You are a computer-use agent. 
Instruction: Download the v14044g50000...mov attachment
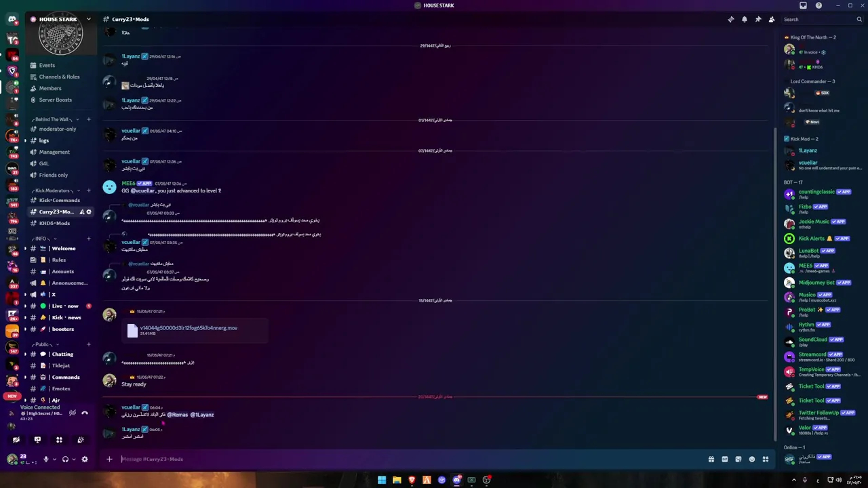point(189,328)
